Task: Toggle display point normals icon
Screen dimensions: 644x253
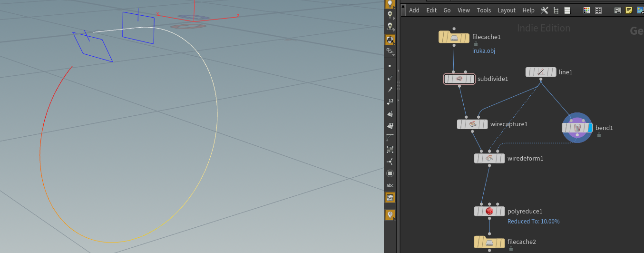Action: 390,78
